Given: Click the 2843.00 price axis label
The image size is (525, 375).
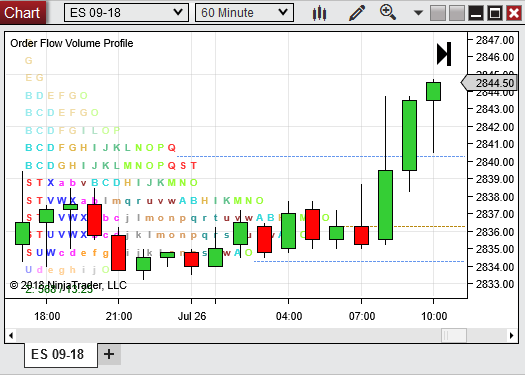Looking at the screenshot, I should pos(495,109).
